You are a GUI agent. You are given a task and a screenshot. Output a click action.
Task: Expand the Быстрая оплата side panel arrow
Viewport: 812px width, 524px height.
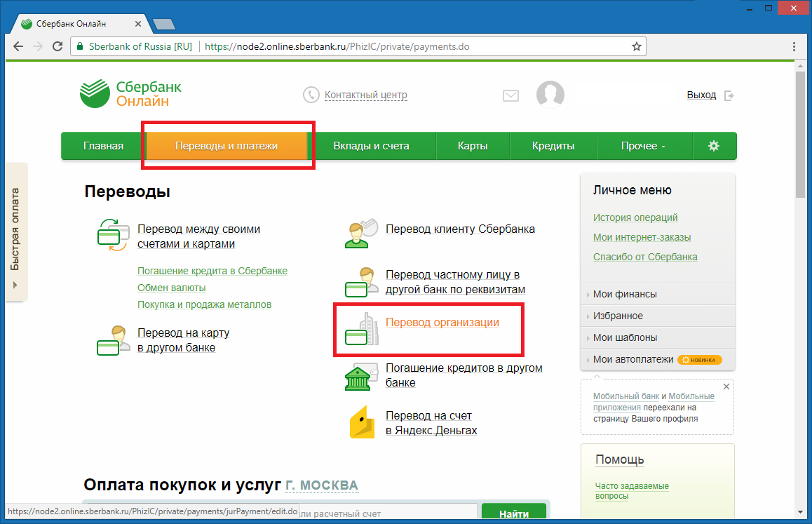point(15,285)
